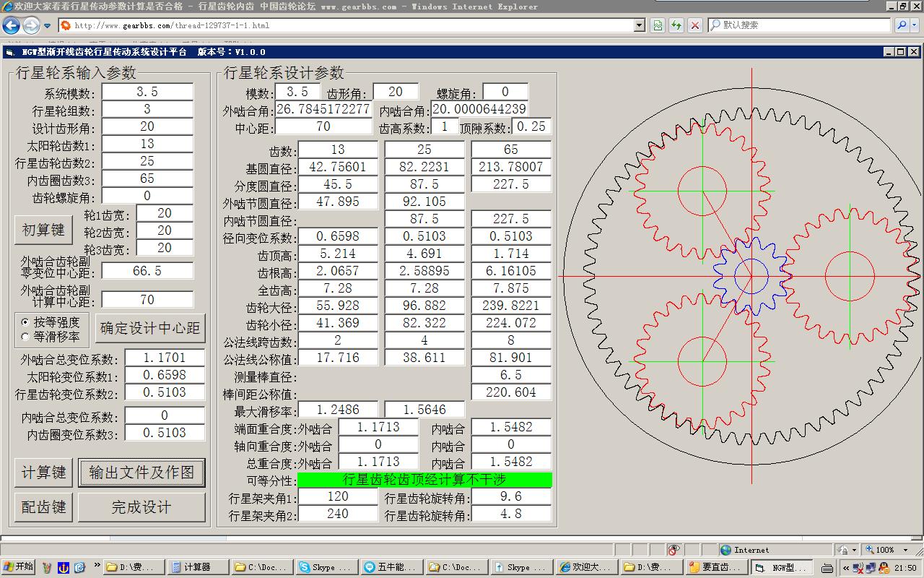Screen dimensions: 924x578
Task: Expand the taskbar quick launch chevron
Action: click(97, 565)
